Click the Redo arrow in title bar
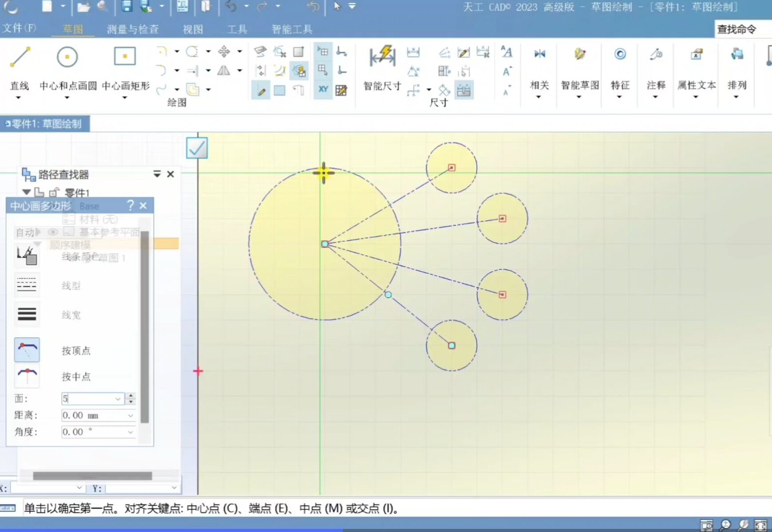 [x=262, y=6]
